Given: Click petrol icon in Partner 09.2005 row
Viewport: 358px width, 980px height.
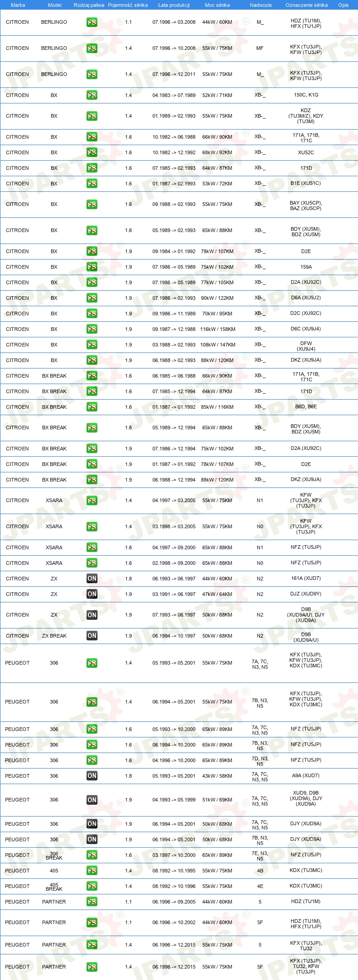Looking at the screenshot, I should click(92, 902).
